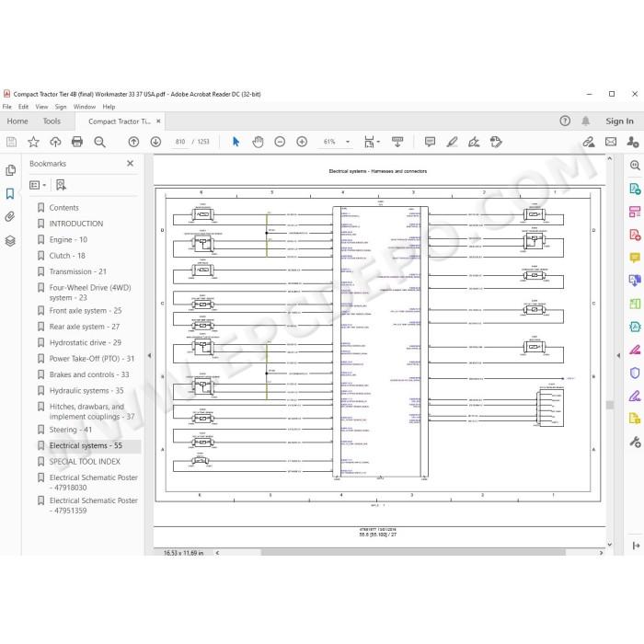Open SPECIAL TOOL INDEX bookmark
644x644 pixels.
pyautogui.click(x=85, y=462)
